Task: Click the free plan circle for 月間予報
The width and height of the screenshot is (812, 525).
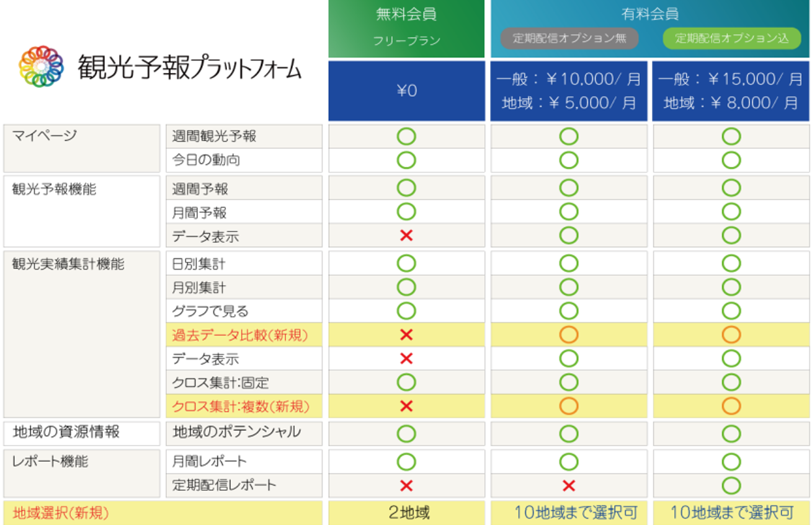Action: point(406,213)
